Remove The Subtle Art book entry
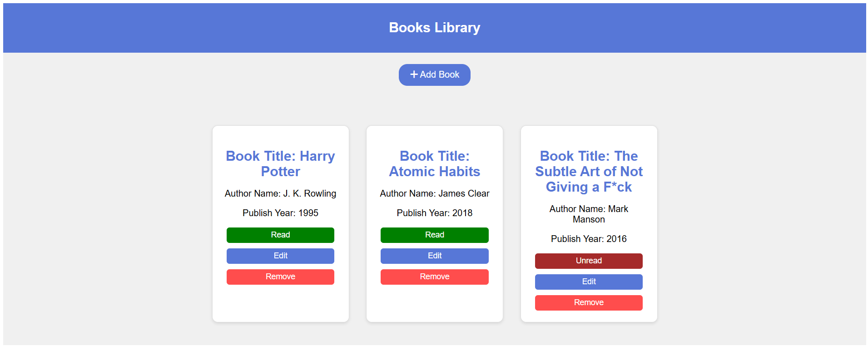 tap(589, 303)
